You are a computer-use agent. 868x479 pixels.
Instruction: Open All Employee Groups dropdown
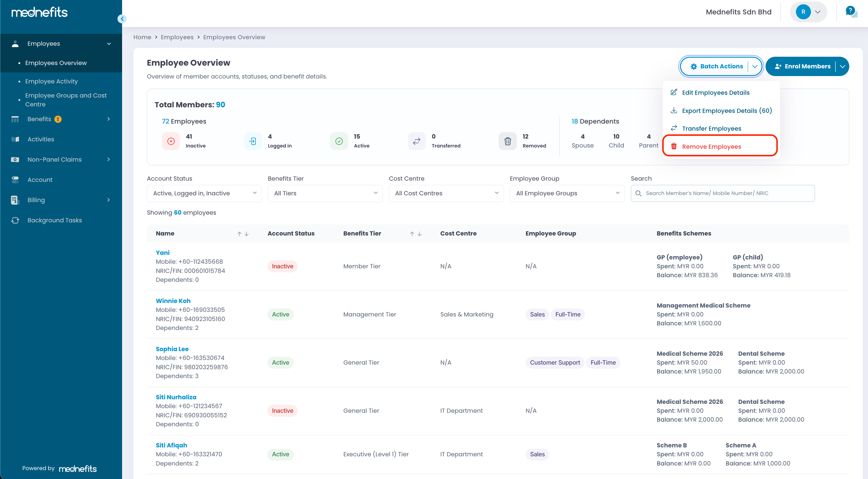point(567,194)
